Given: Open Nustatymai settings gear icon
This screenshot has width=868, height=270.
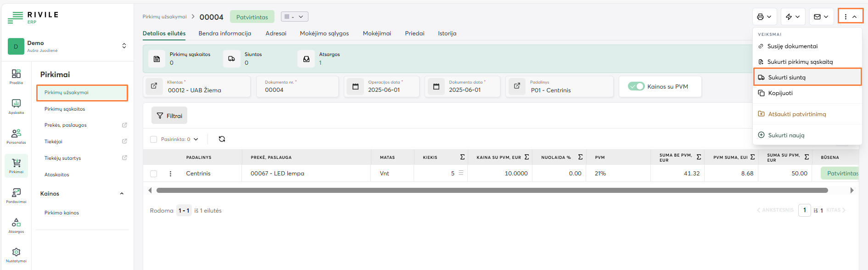Looking at the screenshot, I should [x=16, y=254].
